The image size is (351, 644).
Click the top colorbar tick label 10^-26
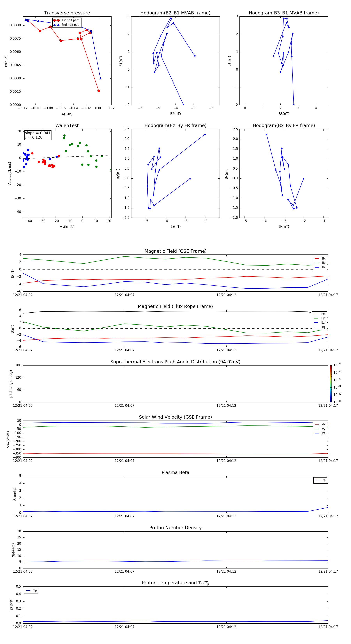337,365
